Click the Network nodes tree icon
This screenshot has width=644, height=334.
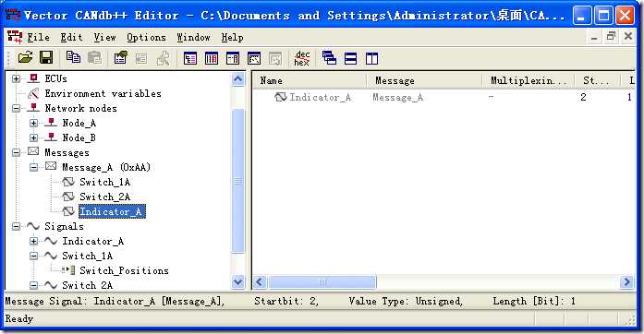tap(33, 108)
